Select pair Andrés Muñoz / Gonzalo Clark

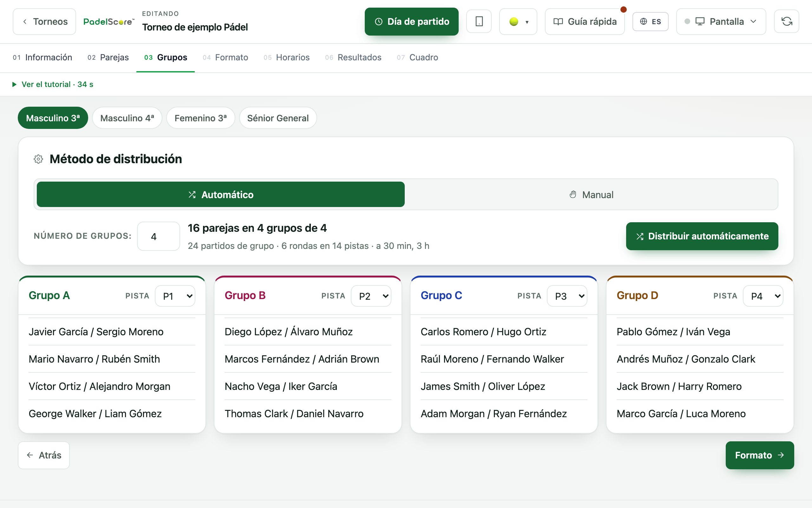(x=700, y=359)
